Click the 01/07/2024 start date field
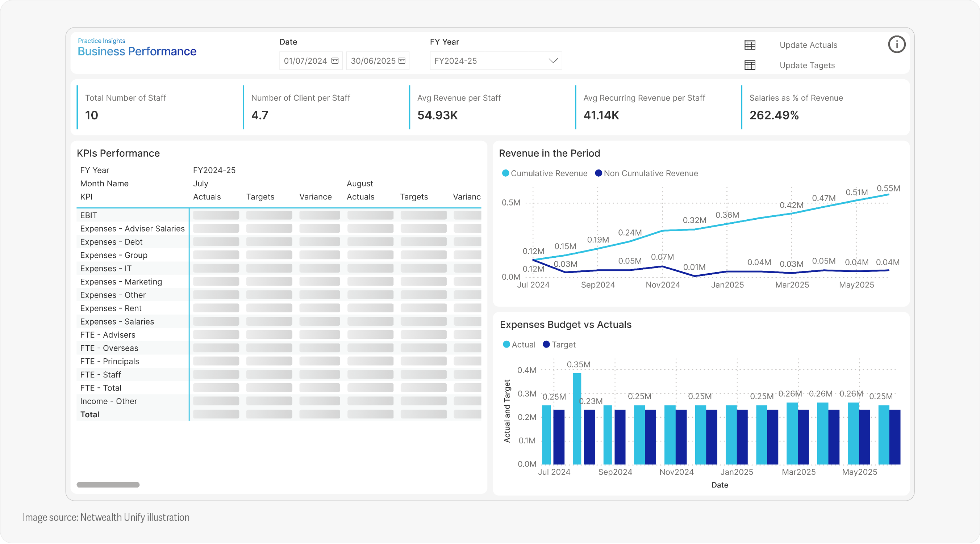The image size is (980, 544). click(x=305, y=61)
